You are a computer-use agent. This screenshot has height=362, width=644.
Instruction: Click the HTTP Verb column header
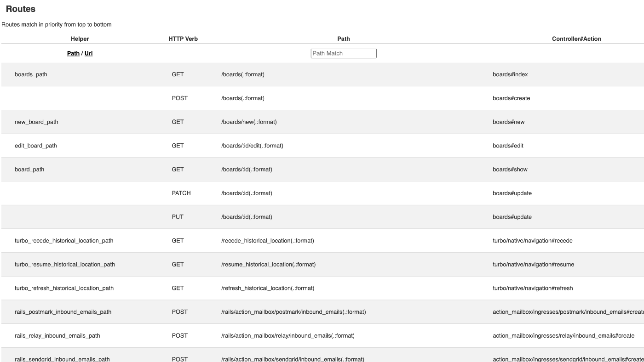coord(183,39)
